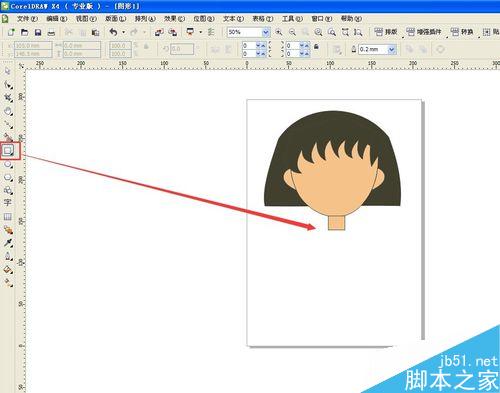
Task: Open the 工具 (Tools) menu
Action: pyautogui.click(x=292, y=19)
